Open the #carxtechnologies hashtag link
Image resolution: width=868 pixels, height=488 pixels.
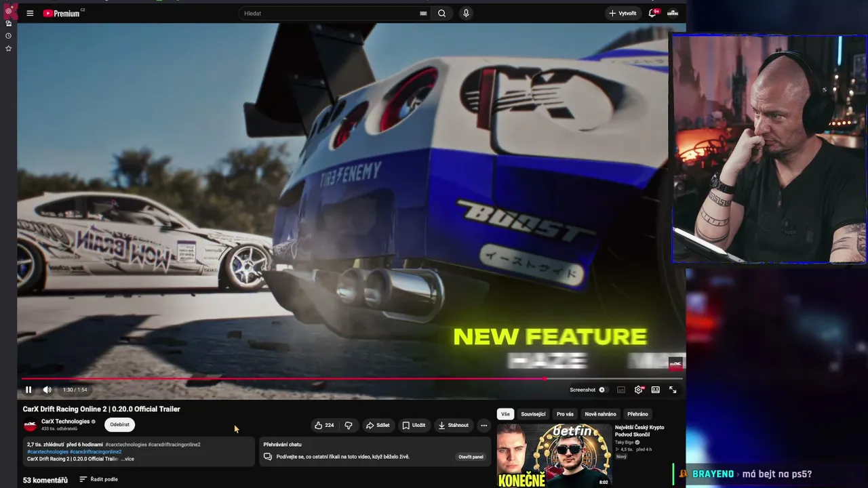(47, 451)
